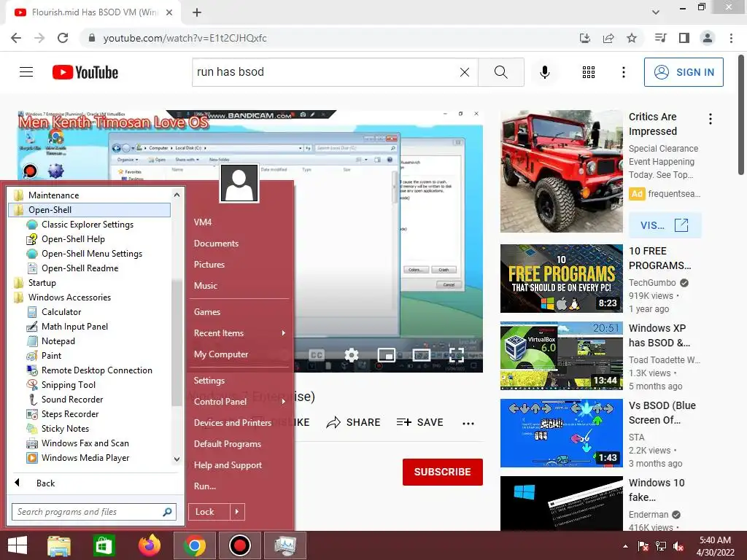Switch video to miniplayer mode
Viewport: 747px width, 560px height.
click(x=387, y=355)
